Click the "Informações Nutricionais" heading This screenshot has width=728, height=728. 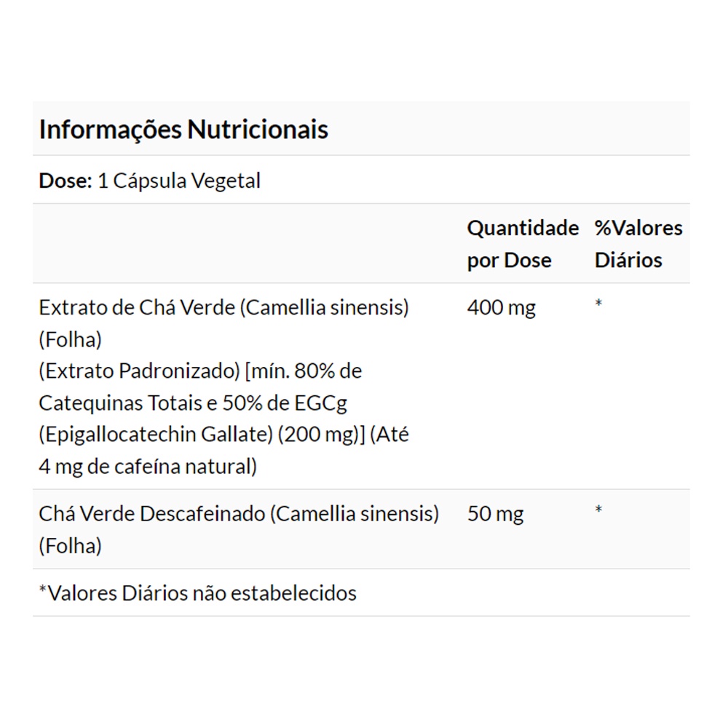pyautogui.click(x=183, y=130)
